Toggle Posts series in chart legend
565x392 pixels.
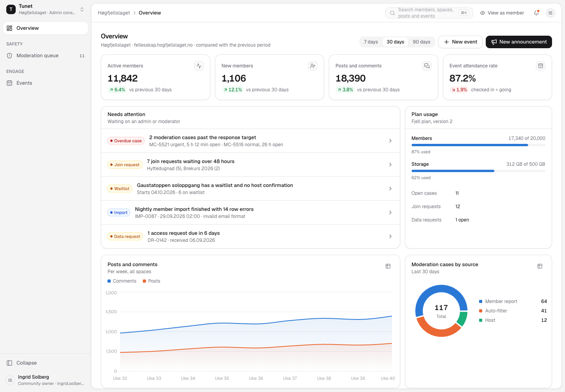tap(151, 281)
